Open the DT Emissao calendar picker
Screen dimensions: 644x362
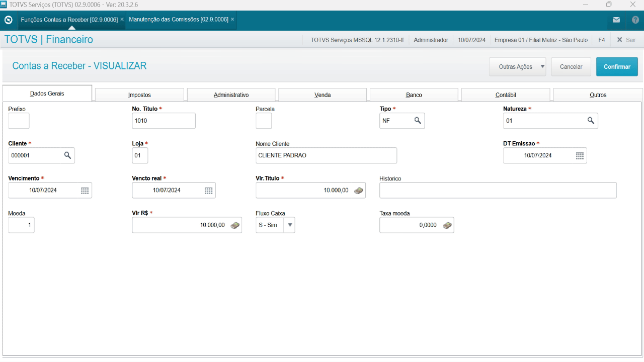(x=580, y=156)
